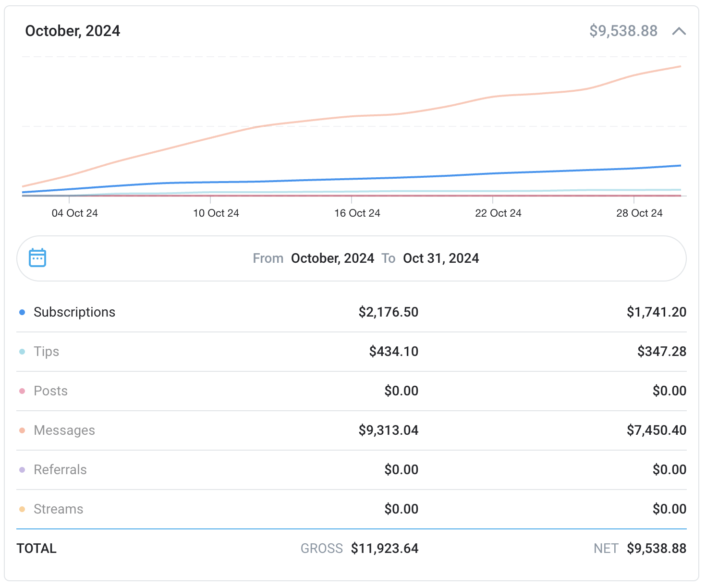
Task: Click the Messages orange color dot
Action: pos(22,430)
